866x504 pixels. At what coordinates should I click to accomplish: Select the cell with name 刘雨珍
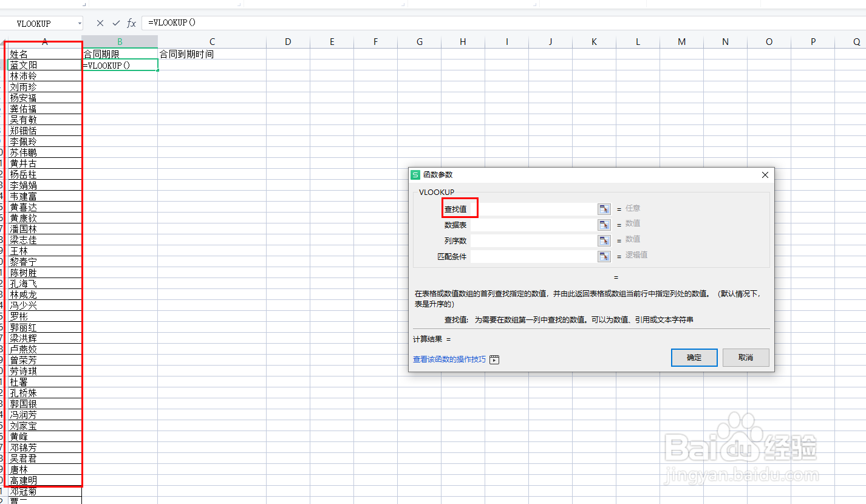click(44, 87)
